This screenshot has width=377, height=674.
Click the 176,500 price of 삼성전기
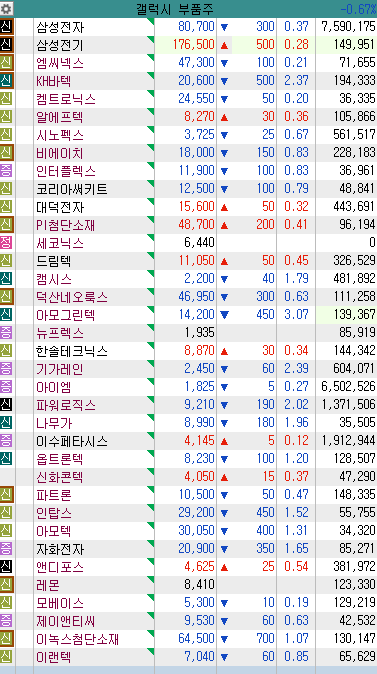pyautogui.click(x=193, y=45)
